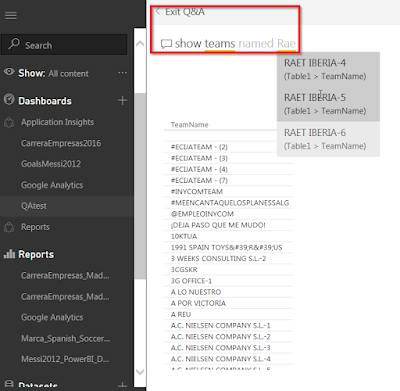Click the navigation scrollbar down arrow

(x=140, y=372)
